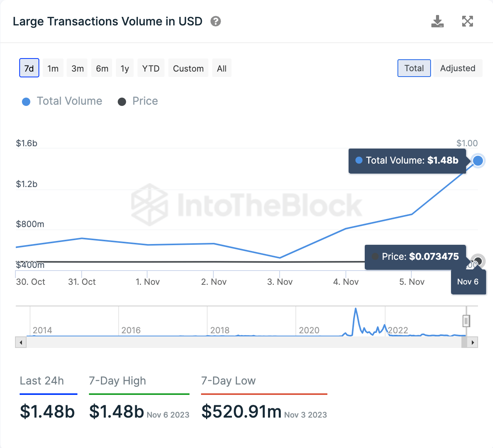Click the Nov 6 tooltip marker

pos(468,282)
